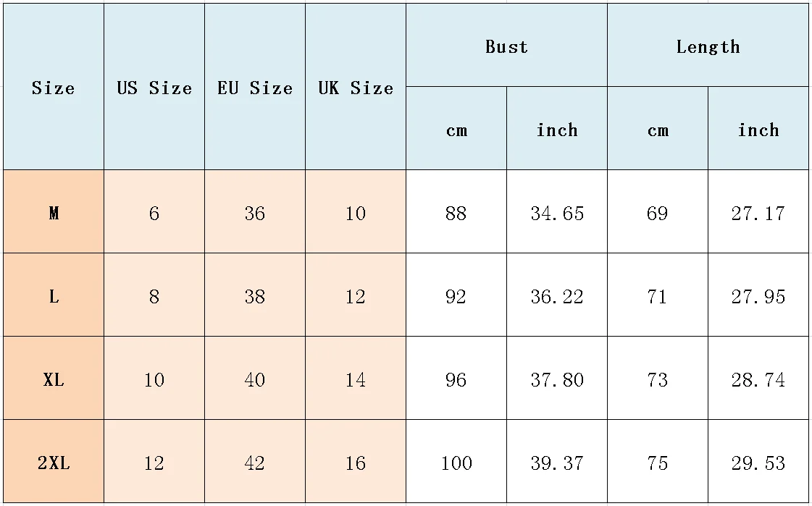The width and height of the screenshot is (812, 506).
Task: Click the UK Size header cell
Action: pyautogui.click(x=355, y=87)
